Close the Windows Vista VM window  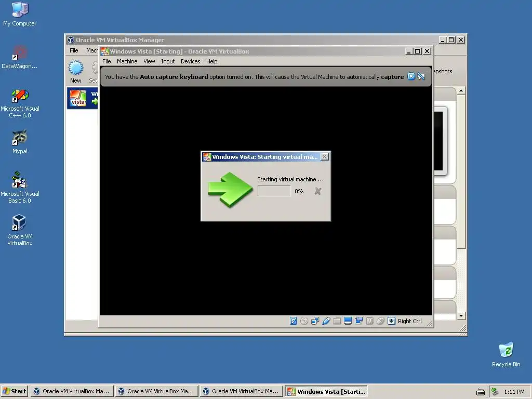[x=427, y=51]
